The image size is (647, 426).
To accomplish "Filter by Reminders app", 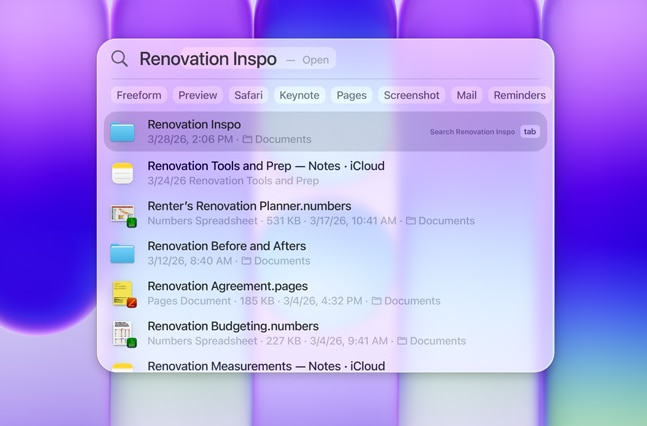I will pos(519,95).
